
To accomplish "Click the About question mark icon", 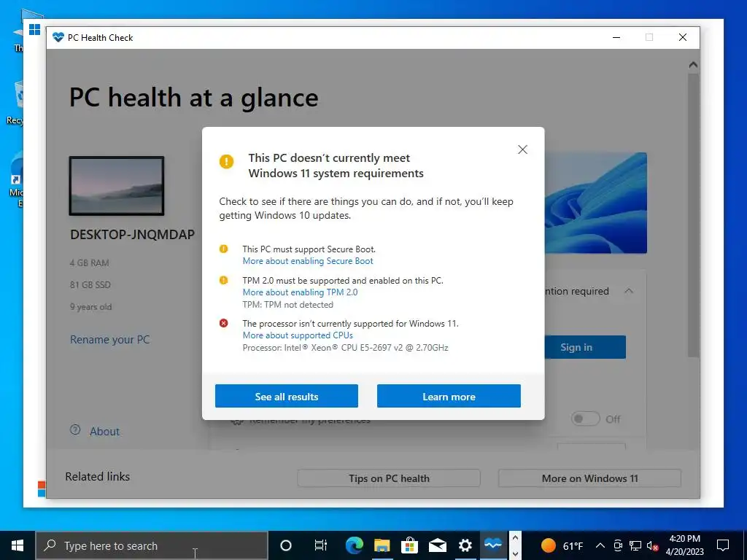I will (x=75, y=430).
